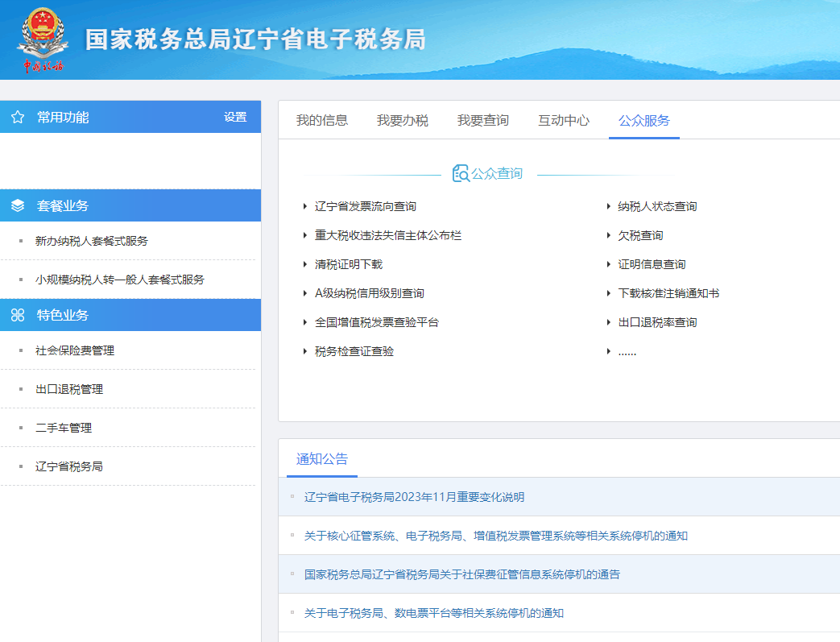This screenshot has width=840, height=642.
Task: Open 二手车管理
Action: (64, 428)
